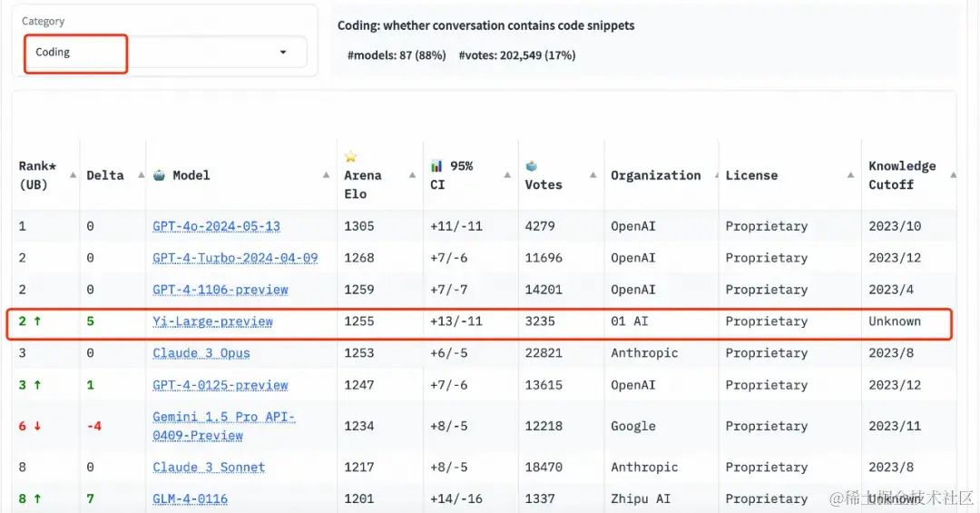
Task: Click sort arrow on 95% CI column
Action: pos(507,175)
